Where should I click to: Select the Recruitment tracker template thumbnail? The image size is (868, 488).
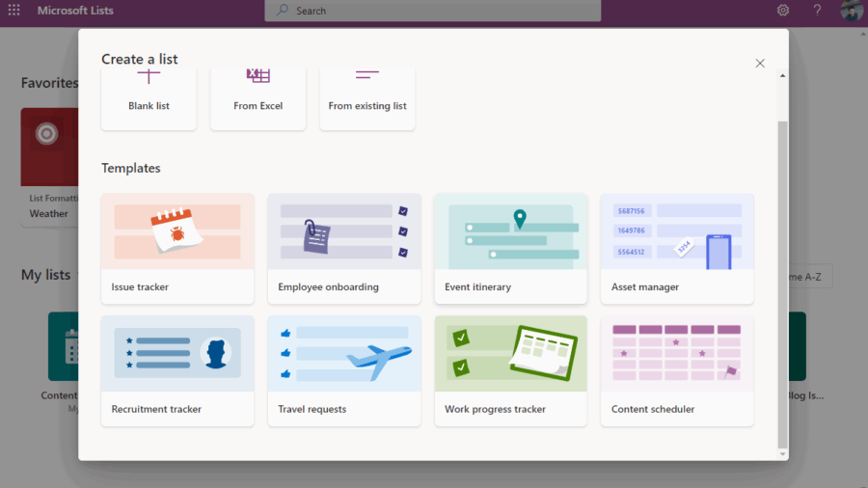point(177,354)
